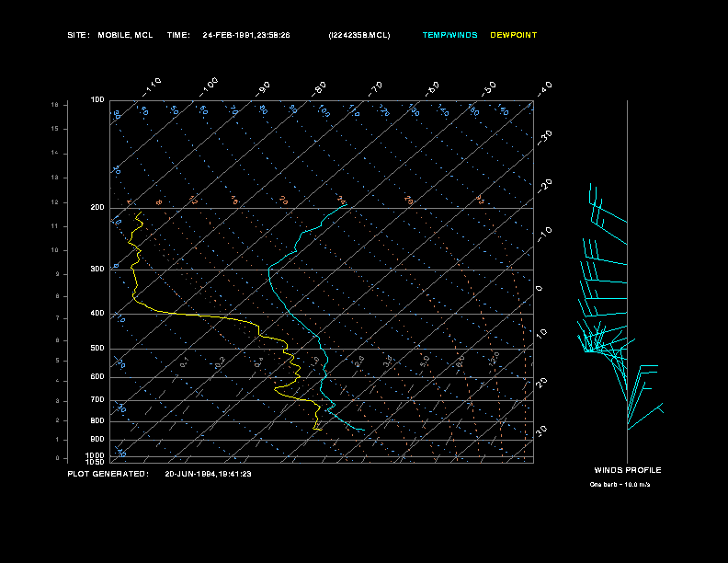Click the 12 km tick on height axis

tap(55, 202)
